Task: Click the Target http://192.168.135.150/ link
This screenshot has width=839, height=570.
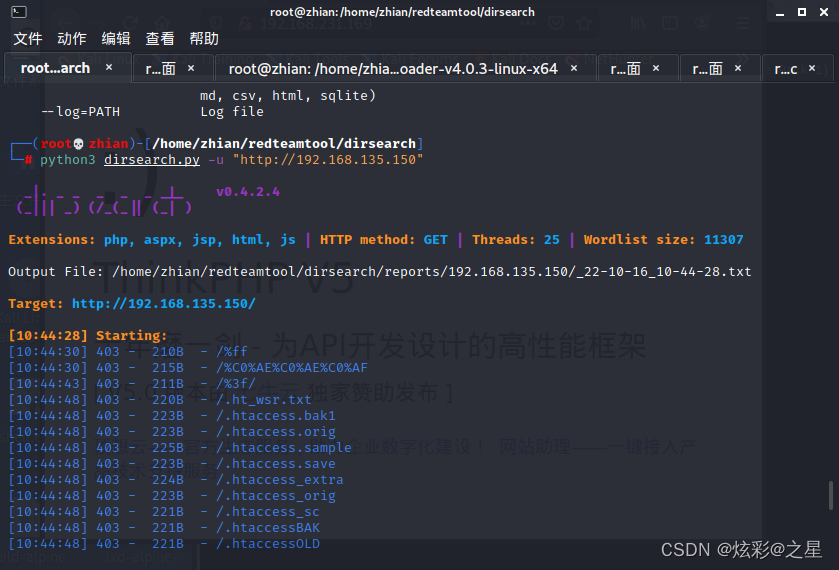Action: click(x=164, y=303)
